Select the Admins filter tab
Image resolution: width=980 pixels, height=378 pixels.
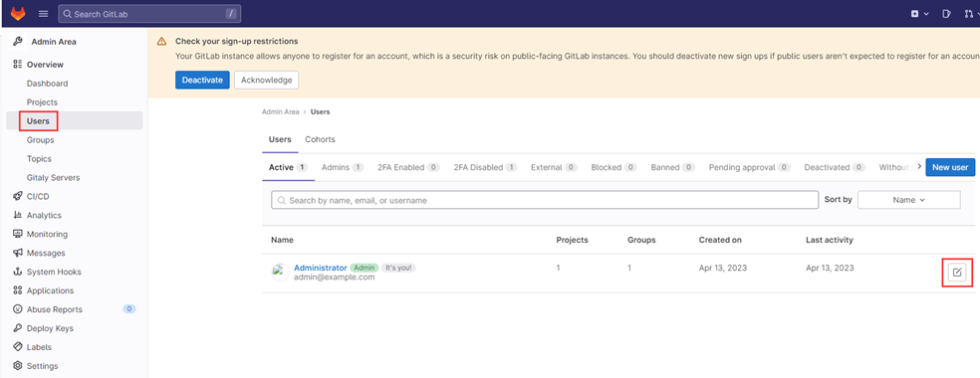coord(342,167)
